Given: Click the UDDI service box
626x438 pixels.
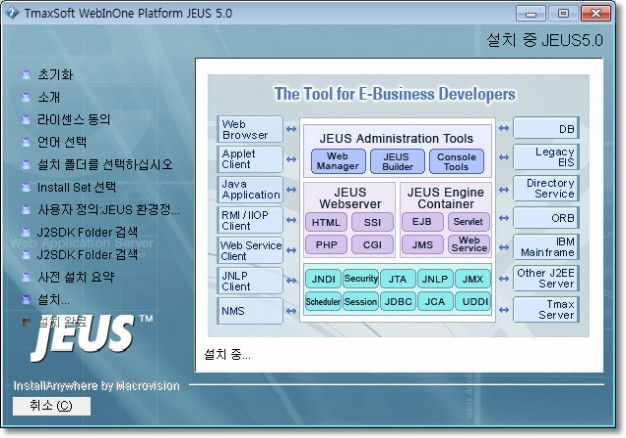Looking at the screenshot, I should click(473, 301).
